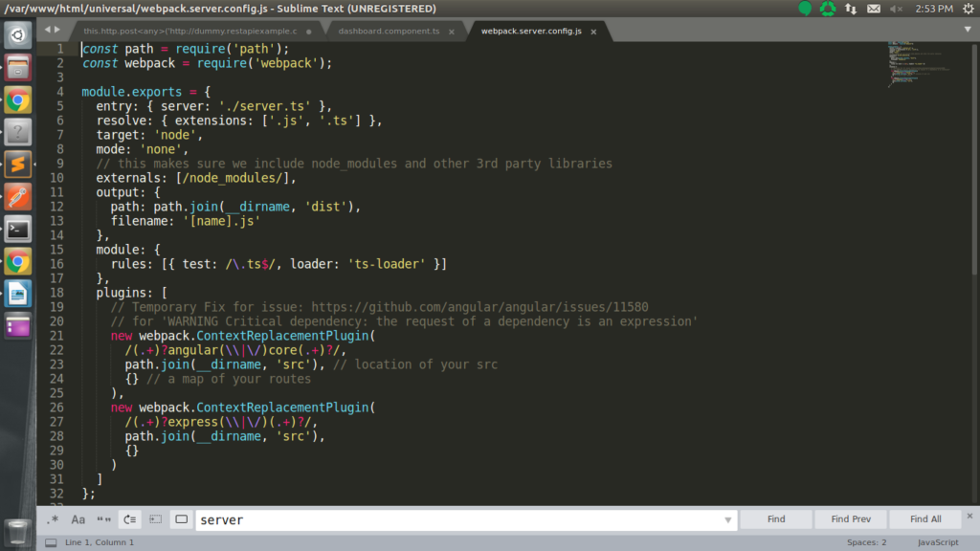
Task: Open JavaScript syntax selector in status bar
Action: [x=938, y=542]
